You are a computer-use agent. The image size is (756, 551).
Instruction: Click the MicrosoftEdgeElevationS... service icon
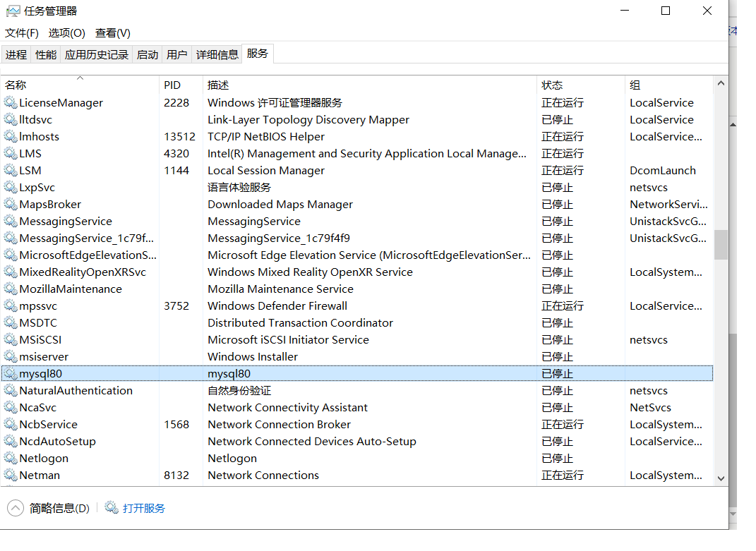11,255
